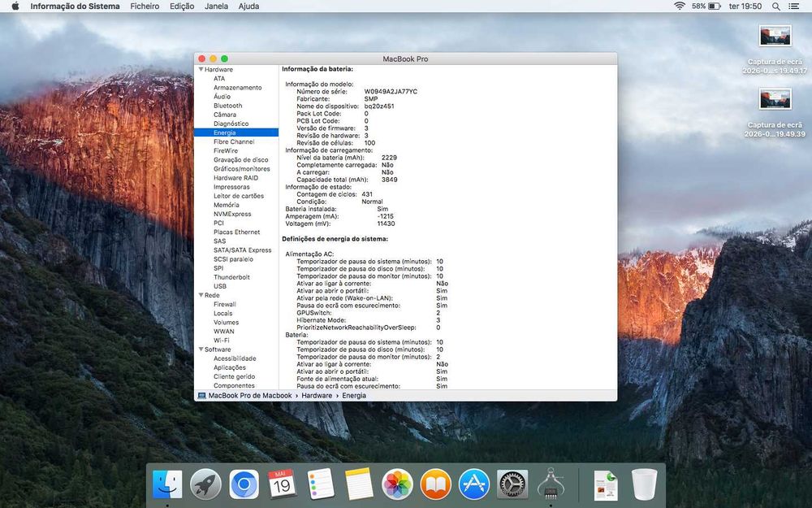The width and height of the screenshot is (812, 508).
Task: Click the battery 58% status icon
Action: (x=706, y=7)
